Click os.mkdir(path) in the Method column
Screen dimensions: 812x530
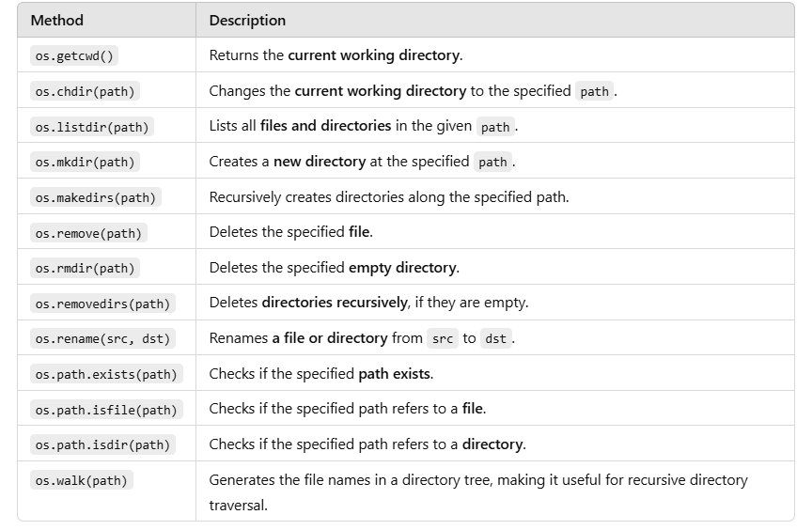point(85,162)
